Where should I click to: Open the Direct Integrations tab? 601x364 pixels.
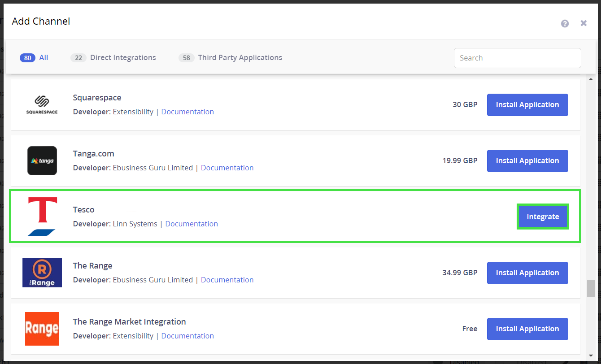point(113,58)
